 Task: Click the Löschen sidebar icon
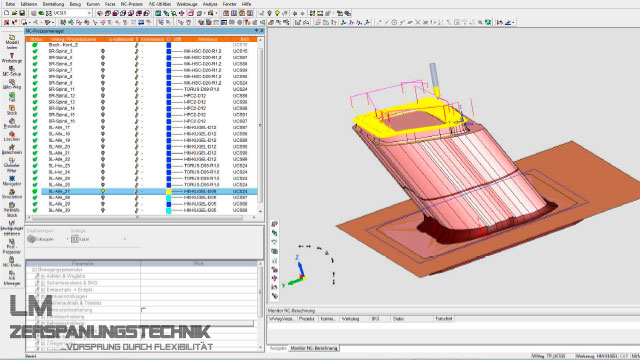click(x=12, y=136)
